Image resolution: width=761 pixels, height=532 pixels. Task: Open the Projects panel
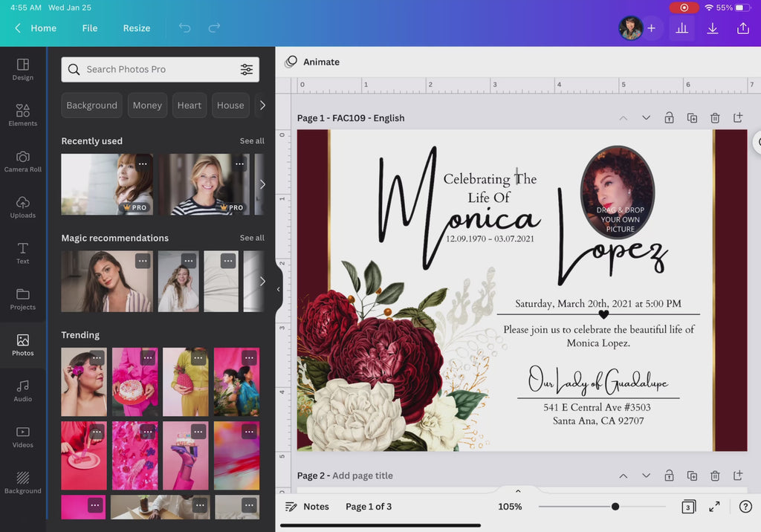click(x=23, y=299)
